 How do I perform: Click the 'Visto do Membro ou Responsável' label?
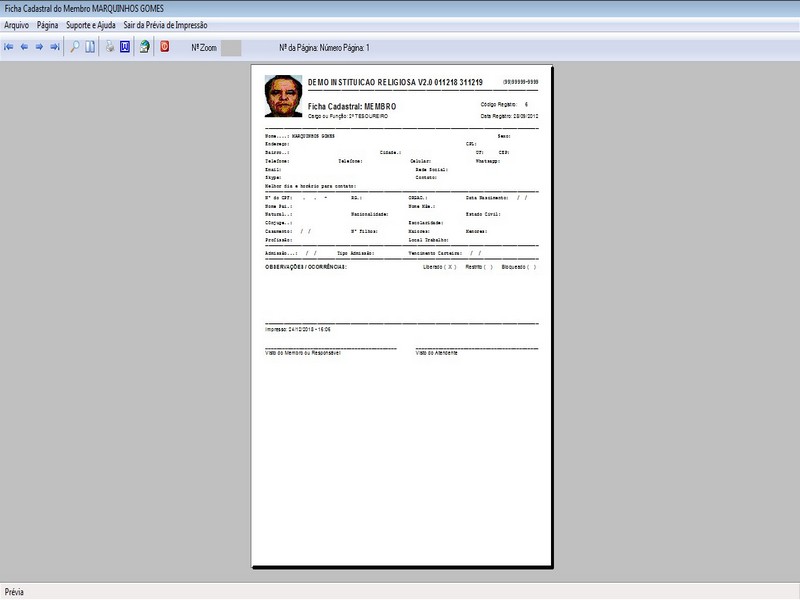303,353
